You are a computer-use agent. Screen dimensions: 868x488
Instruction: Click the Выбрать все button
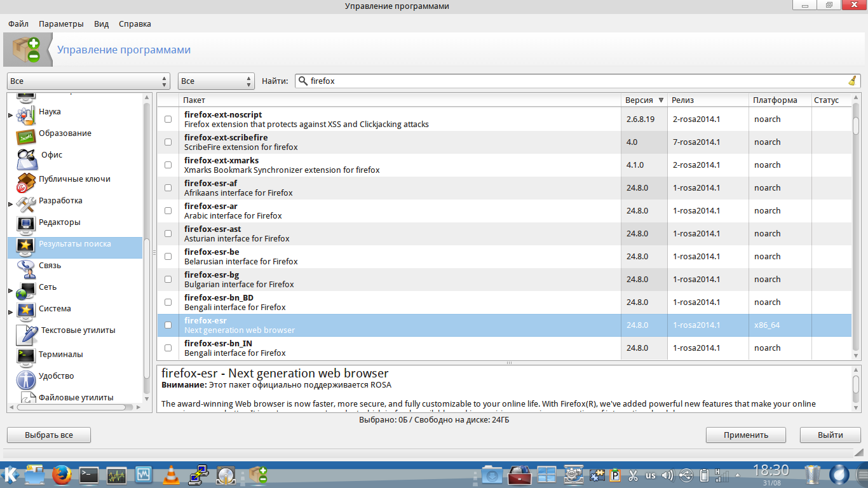(49, 435)
